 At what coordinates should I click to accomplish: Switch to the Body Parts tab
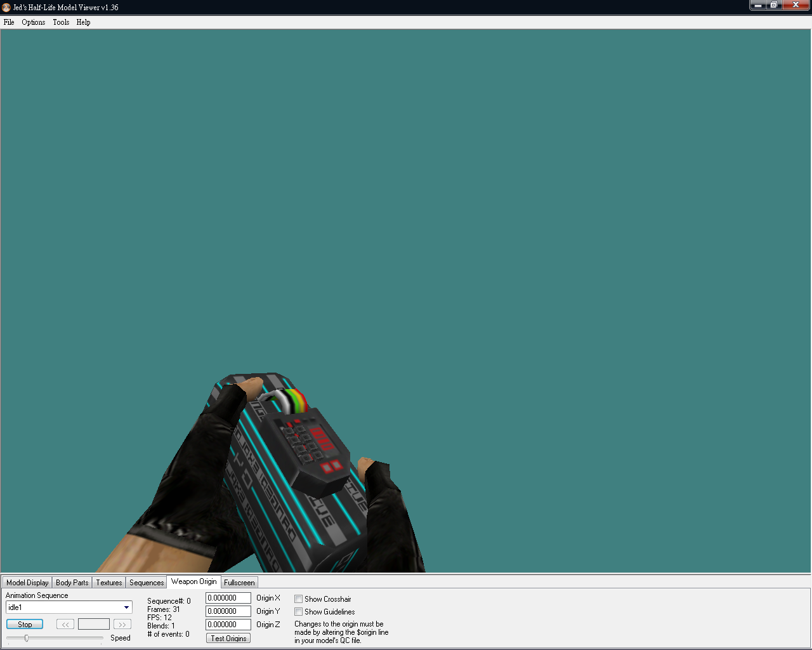tap(72, 582)
